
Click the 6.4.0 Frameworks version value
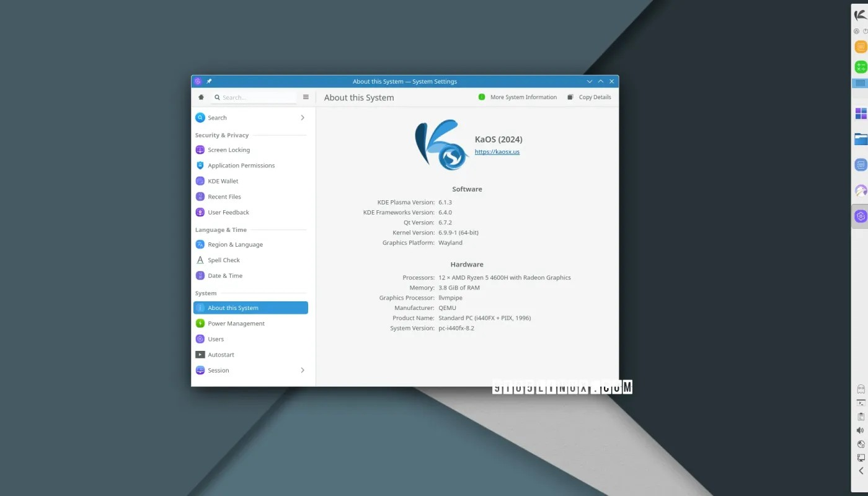click(x=445, y=213)
